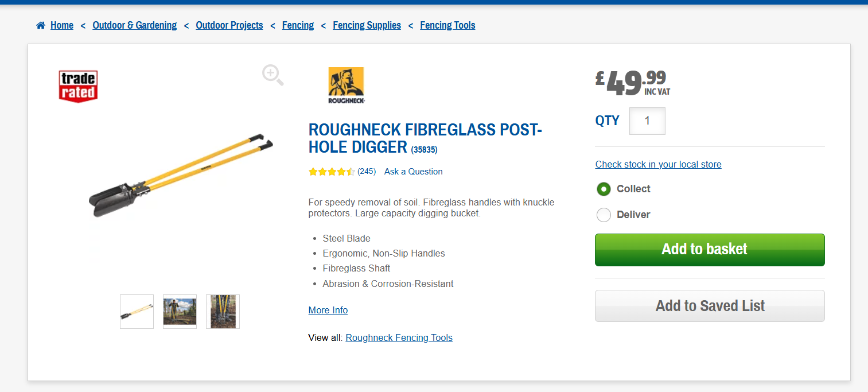Open the Roughneck brand logo
This screenshot has height=392, width=868.
coord(346,86)
